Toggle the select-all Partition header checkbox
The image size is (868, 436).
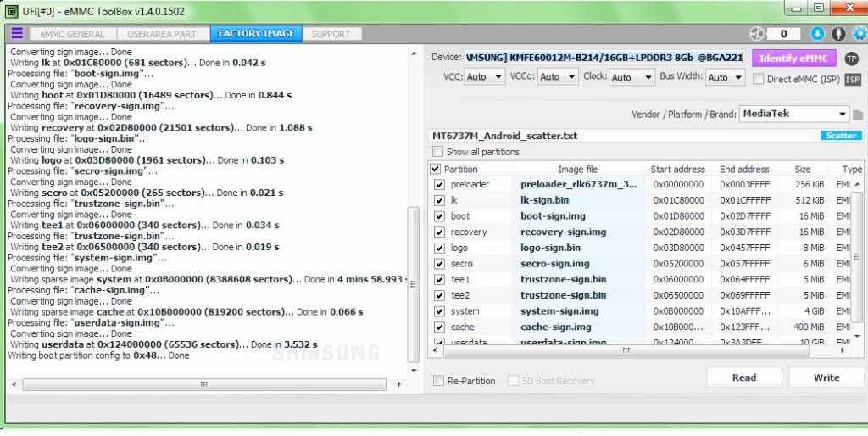(436, 169)
